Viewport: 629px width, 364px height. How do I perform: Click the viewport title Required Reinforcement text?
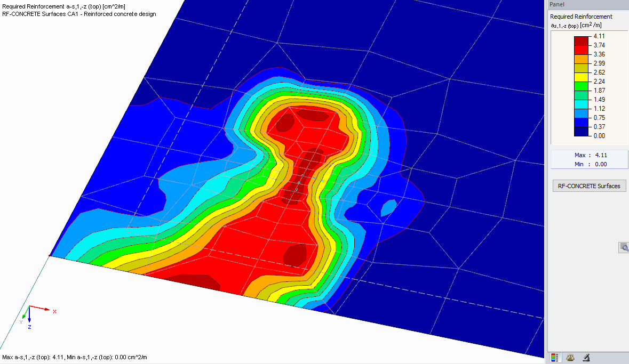tap(64, 7)
